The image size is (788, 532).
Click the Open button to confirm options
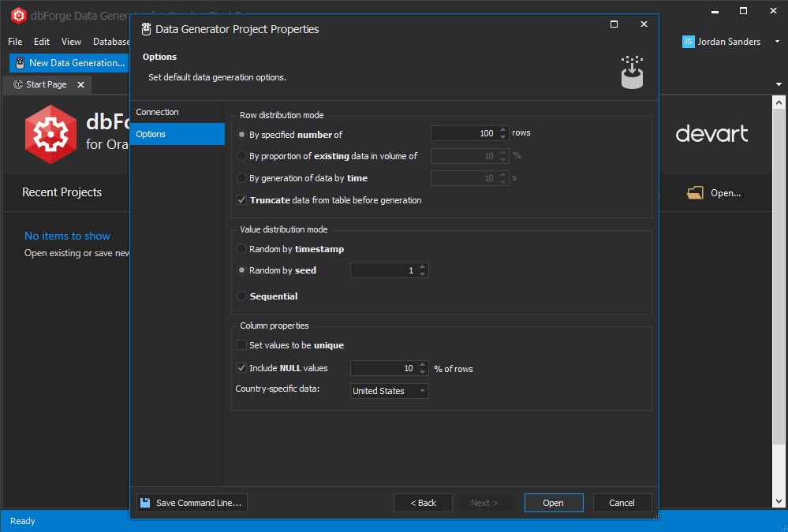point(554,502)
